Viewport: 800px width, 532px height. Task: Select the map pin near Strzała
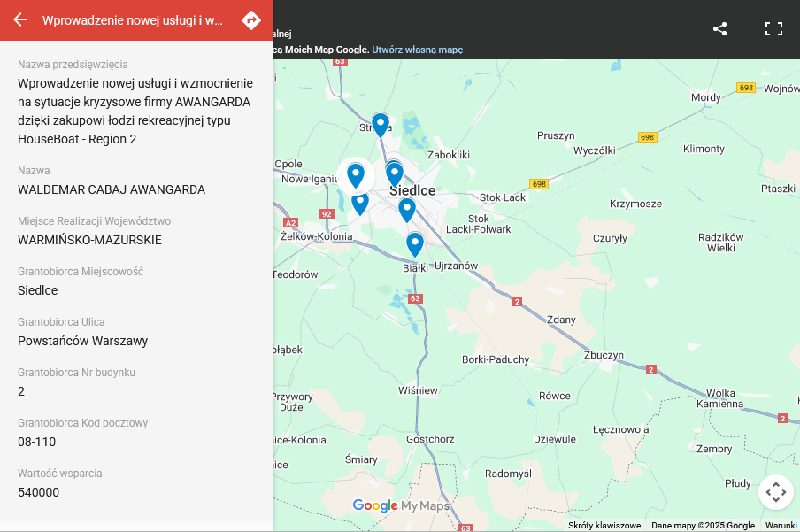click(x=381, y=125)
